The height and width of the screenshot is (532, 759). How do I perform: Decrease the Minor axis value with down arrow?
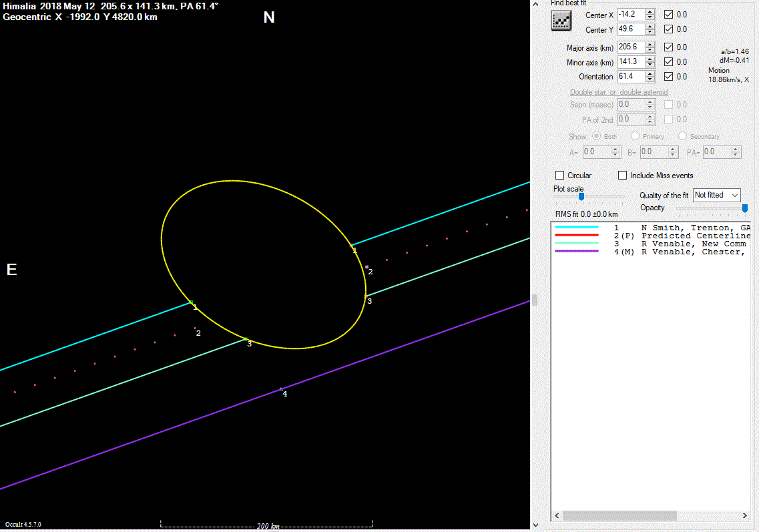pos(650,65)
